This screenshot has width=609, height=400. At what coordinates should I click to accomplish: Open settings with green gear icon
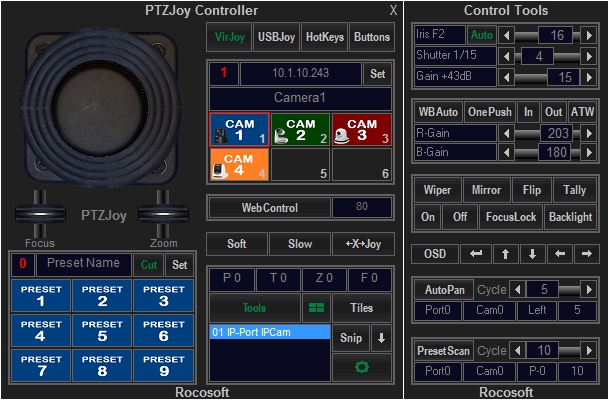coord(362,367)
